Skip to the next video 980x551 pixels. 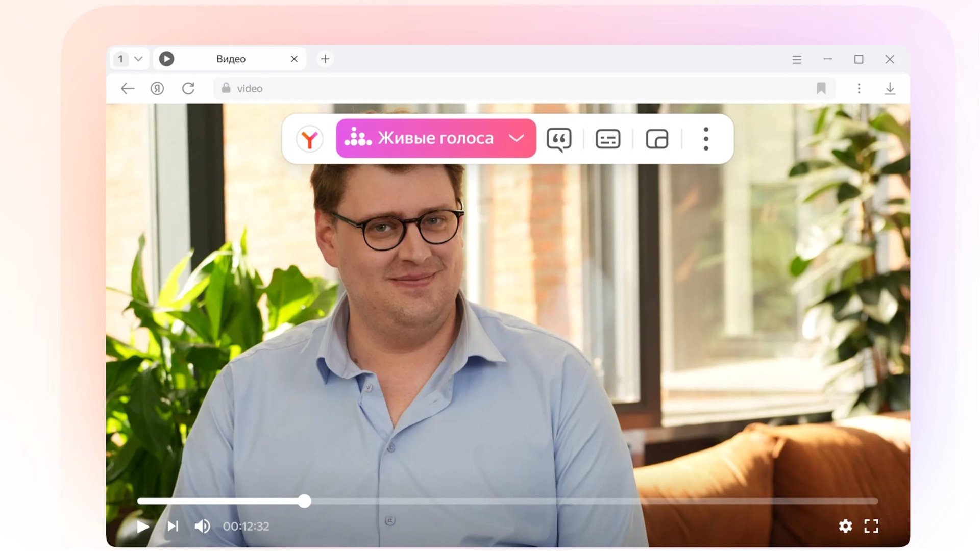pos(173,526)
